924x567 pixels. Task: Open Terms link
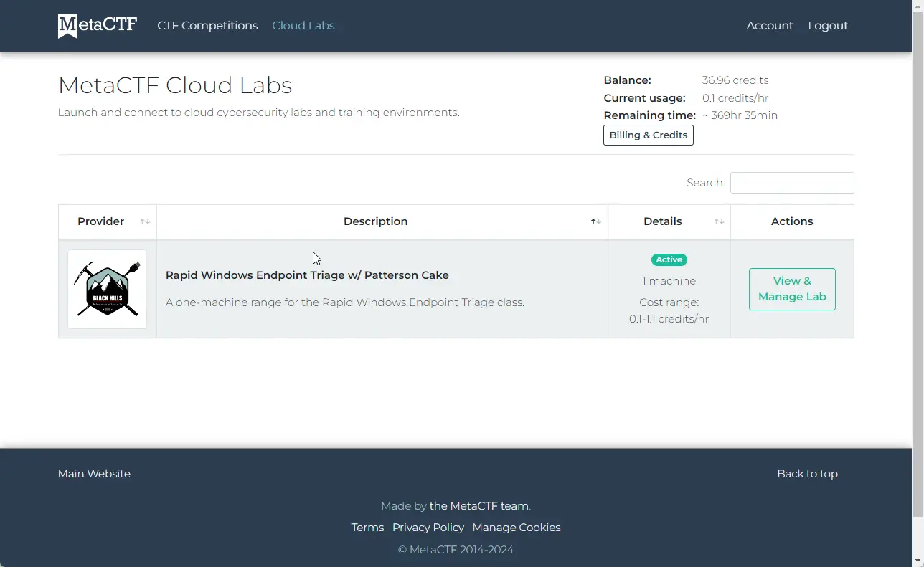(367, 528)
